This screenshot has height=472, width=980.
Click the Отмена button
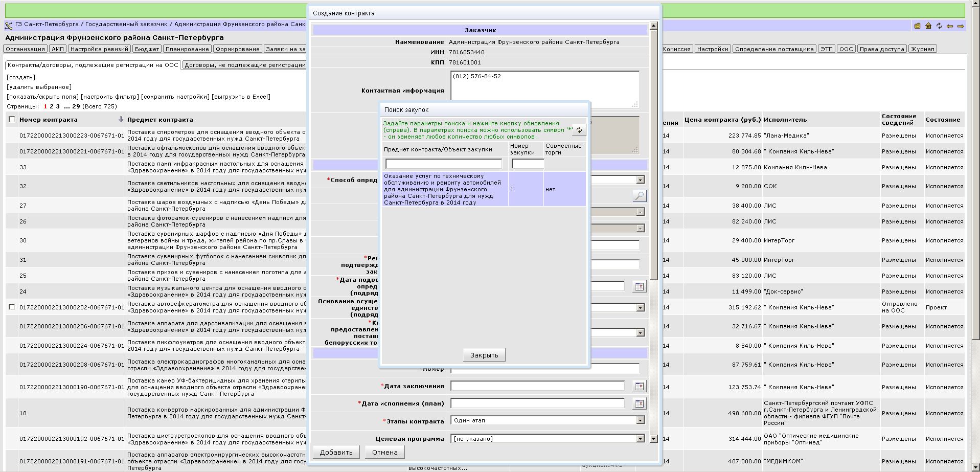pos(385,452)
